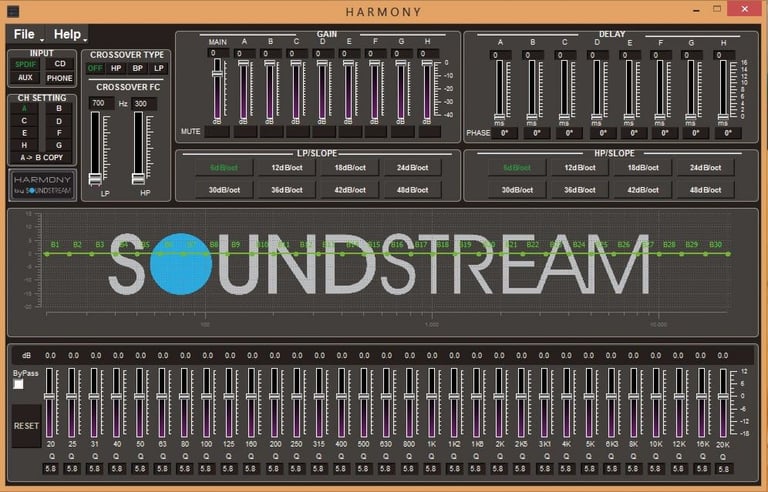This screenshot has width=768, height=492.
Task: Click the delay slider for channel E
Action: pos(629,90)
